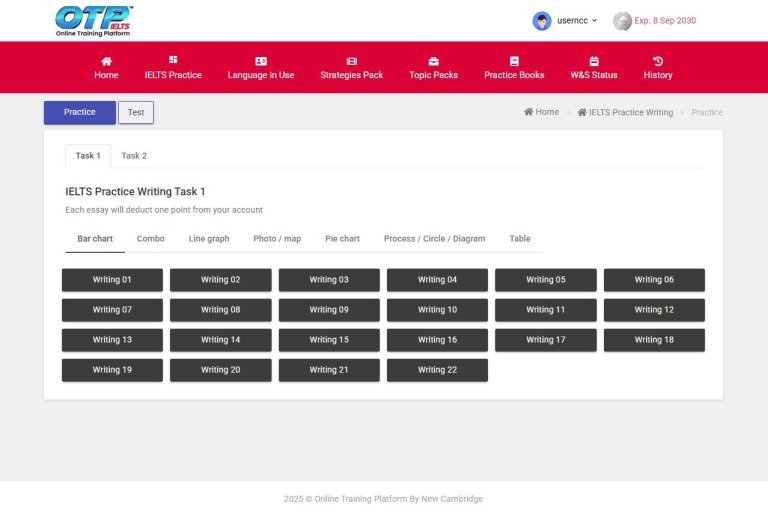The height and width of the screenshot is (518, 768).
Task: Choose Process / Circle / Diagram tab
Action: pyautogui.click(x=434, y=239)
